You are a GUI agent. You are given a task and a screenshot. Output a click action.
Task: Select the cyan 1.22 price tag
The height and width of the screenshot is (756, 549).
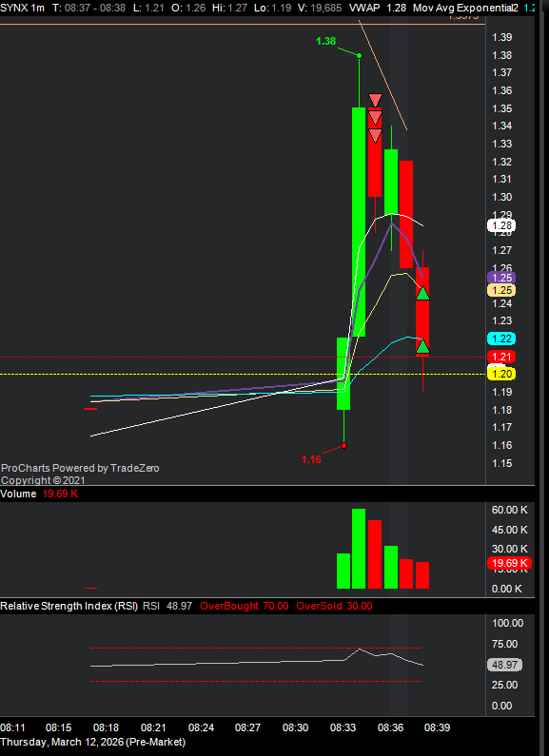tap(501, 339)
